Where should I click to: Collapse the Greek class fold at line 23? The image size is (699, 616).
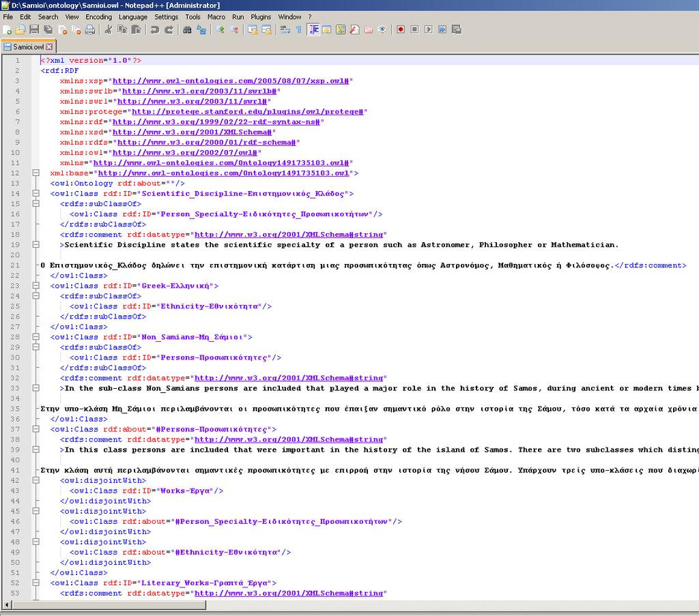35,286
